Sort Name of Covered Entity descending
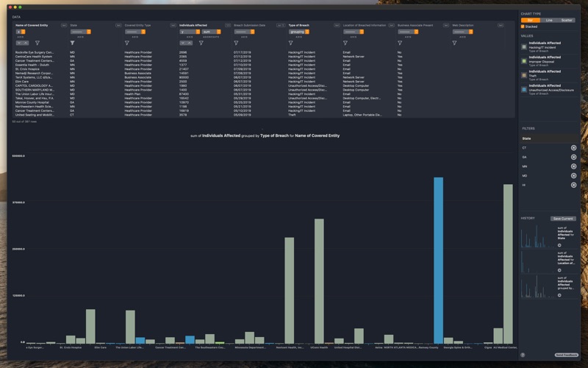This screenshot has height=368, width=588. pos(19,43)
